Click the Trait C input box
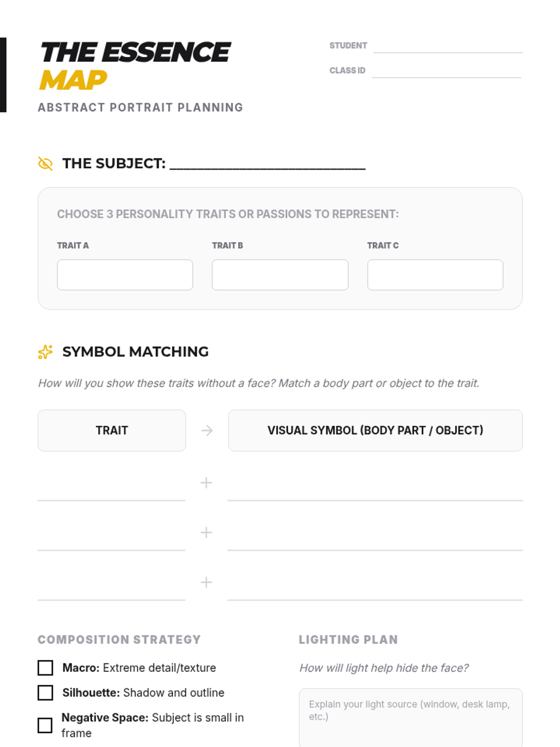Viewport: 560px width, 747px height. pyautogui.click(x=435, y=275)
